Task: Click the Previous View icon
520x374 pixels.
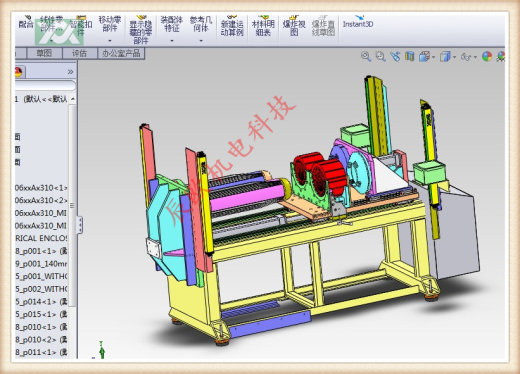Action: (395, 56)
